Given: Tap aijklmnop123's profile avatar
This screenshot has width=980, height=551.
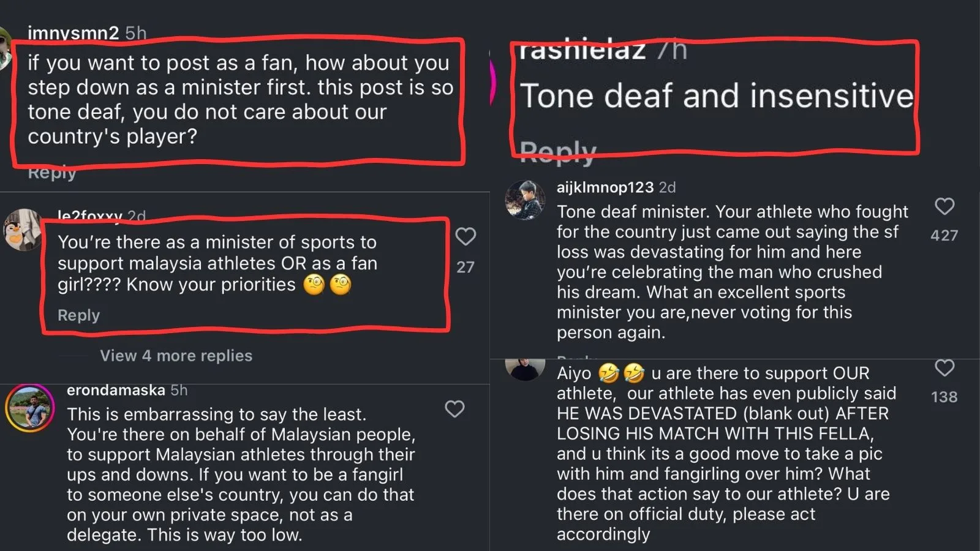Looking at the screenshot, I should click(524, 200).
